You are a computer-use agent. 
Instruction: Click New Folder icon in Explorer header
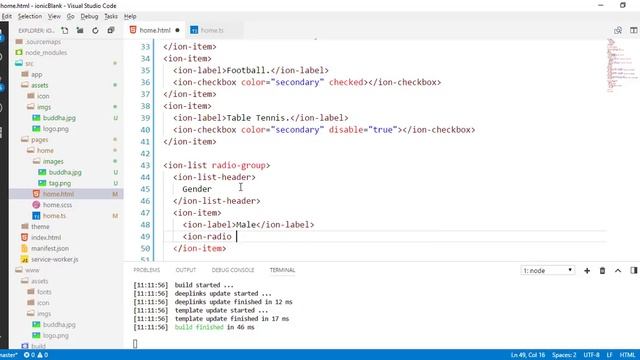coord(80,30)
